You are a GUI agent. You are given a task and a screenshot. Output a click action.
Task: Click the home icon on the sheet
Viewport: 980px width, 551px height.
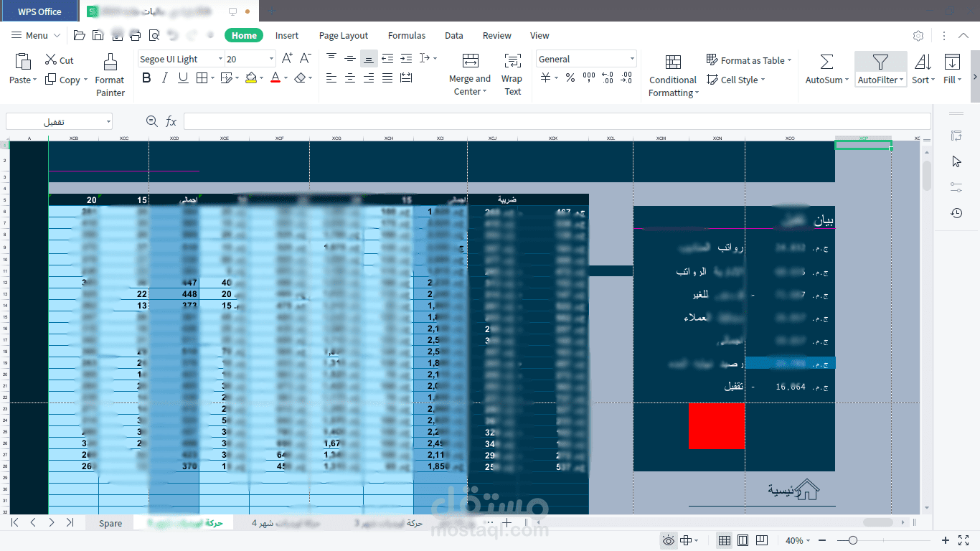pos(807,490)
